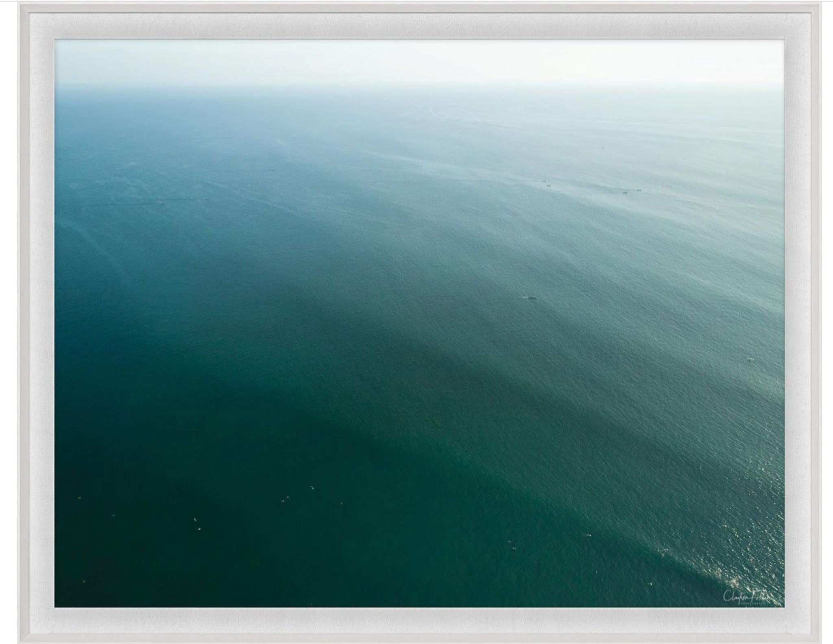Click the inner frame lip around the photo
Screen dimensions: 833x644
(53, 322)
